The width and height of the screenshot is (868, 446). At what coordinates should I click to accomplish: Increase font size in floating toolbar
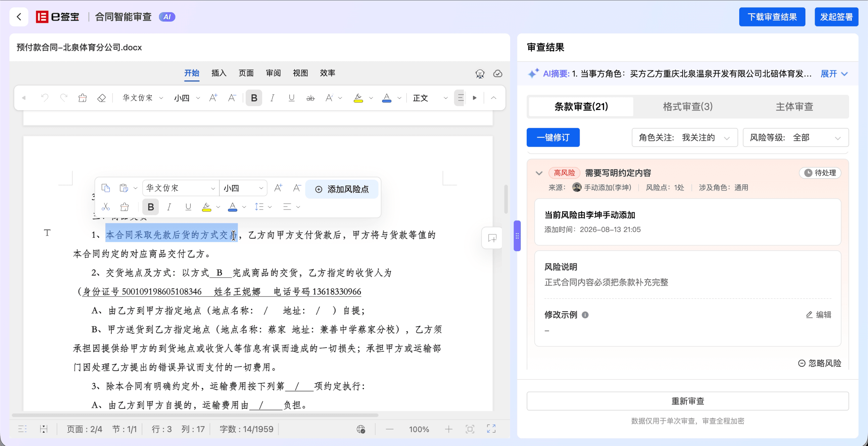(x=278, y=188)
